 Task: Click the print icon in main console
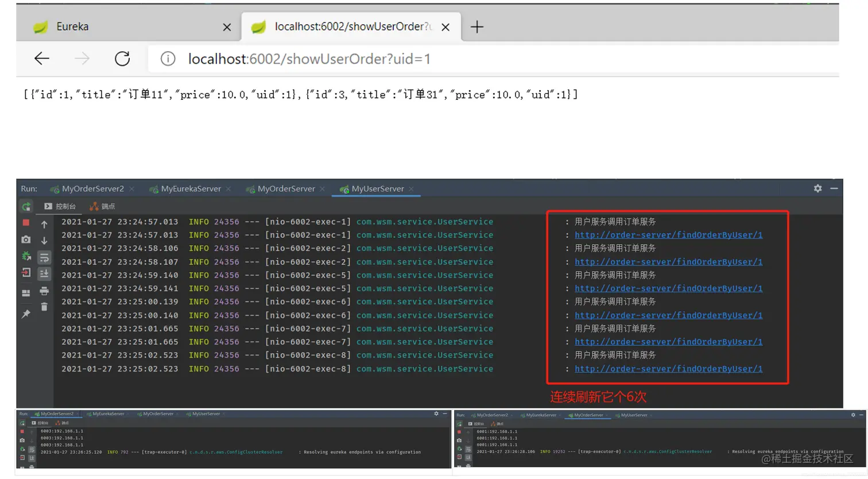click(44, 291)
